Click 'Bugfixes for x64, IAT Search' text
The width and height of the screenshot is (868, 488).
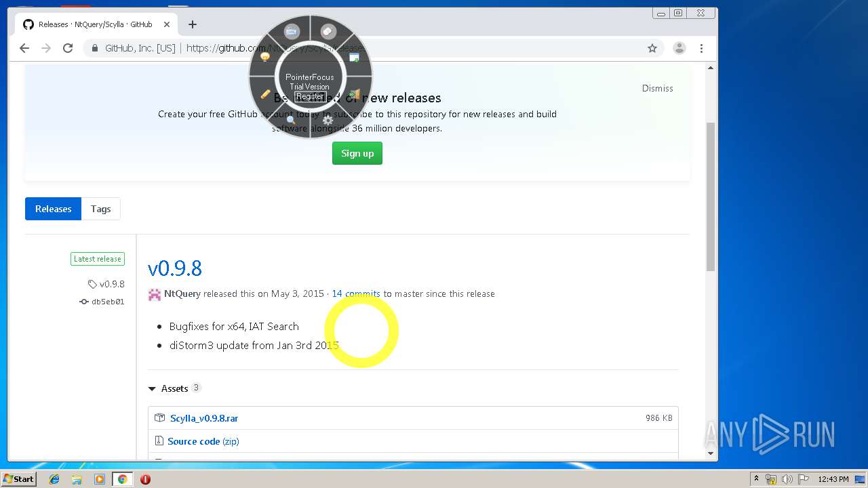(x=234, y=326)
